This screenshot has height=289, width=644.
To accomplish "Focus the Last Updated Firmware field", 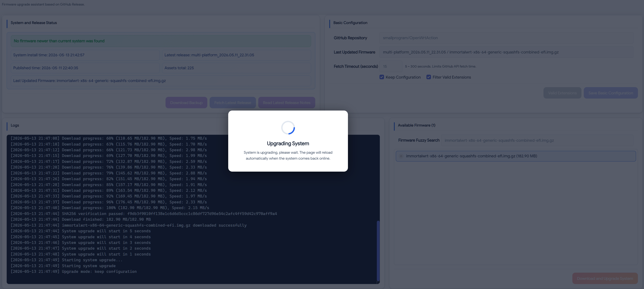I will coord(506,52).
